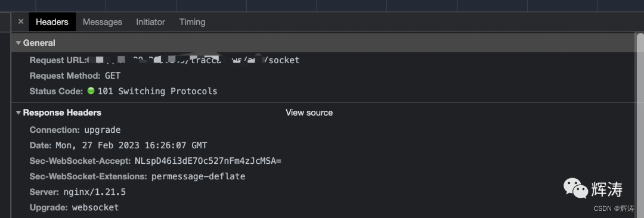This screenshot has height=218, width=644.
Task: Select the GET request method value
Action: click(113, 76)
